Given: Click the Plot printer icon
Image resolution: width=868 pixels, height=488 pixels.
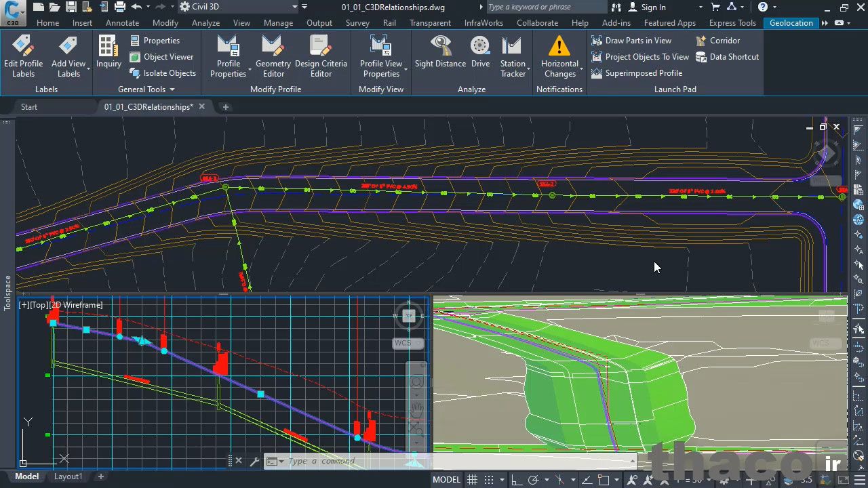Looking at the screenshot, I should (x=120, y=7).
